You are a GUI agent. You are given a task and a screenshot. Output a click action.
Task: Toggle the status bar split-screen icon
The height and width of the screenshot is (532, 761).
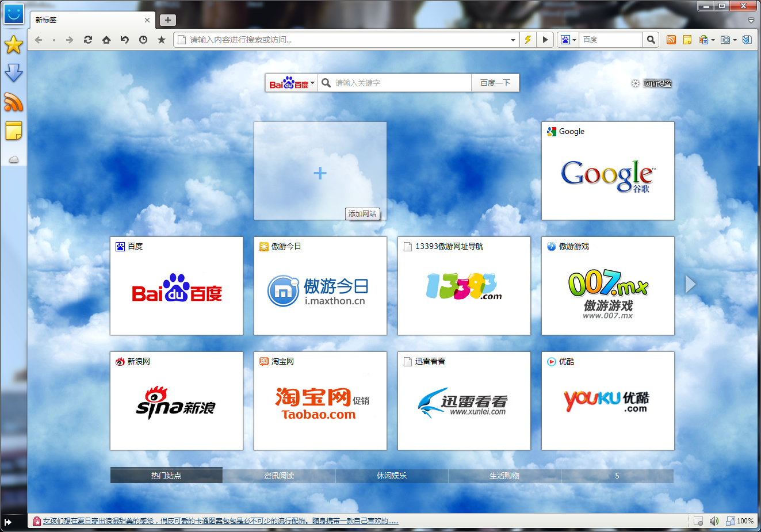tap(698, 521)
